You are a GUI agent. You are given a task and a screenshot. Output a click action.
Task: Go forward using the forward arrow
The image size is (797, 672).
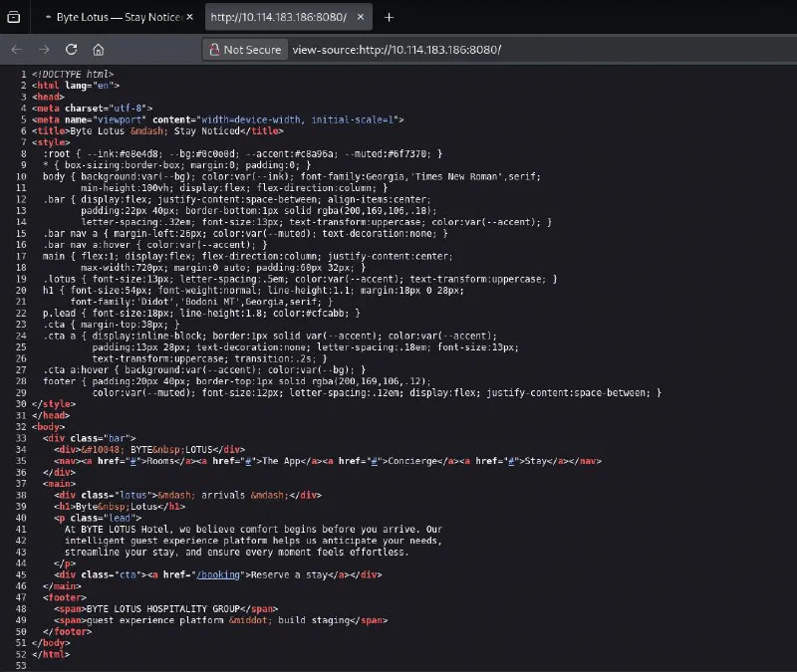coord(44,50)
